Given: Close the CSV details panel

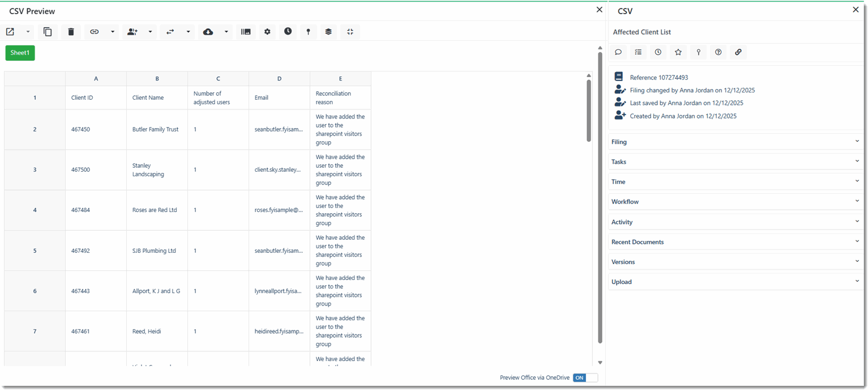Looking at the screenshot, I should pos(856,10).
